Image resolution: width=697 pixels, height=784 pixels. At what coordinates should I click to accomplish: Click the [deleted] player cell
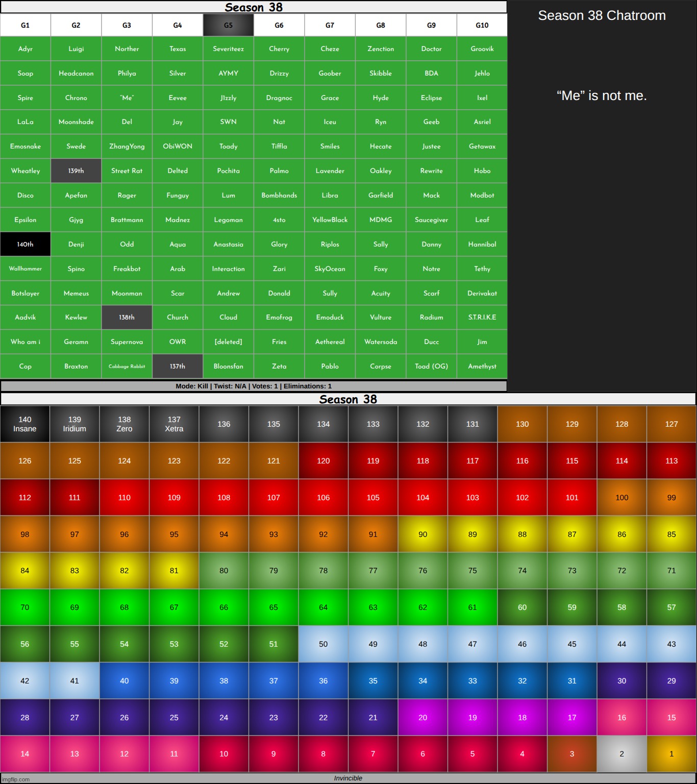pyautogui.click(x=228, y=342)
